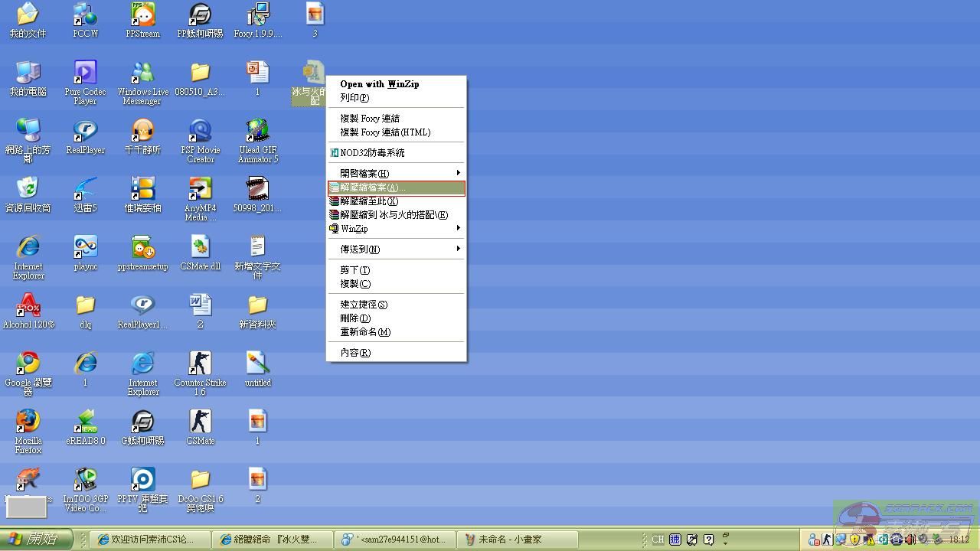
Task: Click the 開始 Start button
Action: (x=37, y=540)
